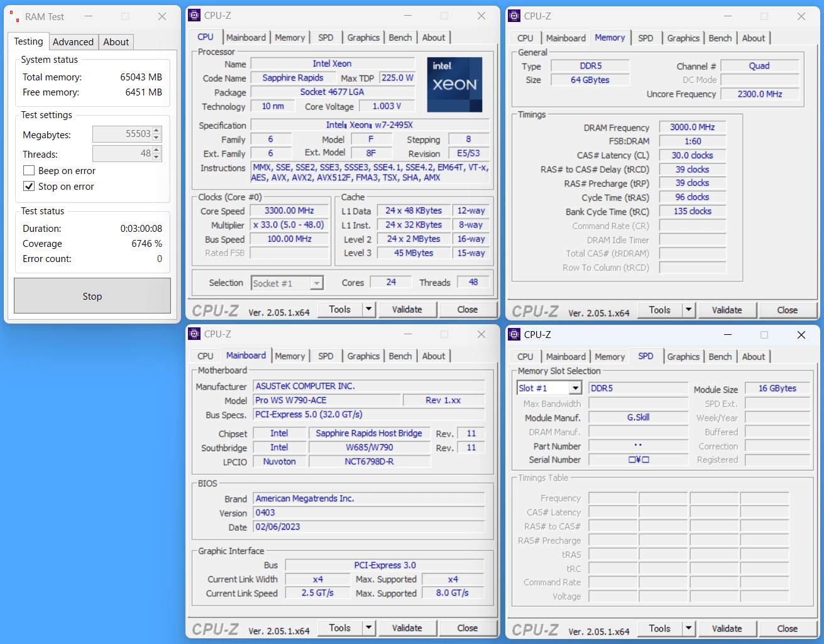Open the Bench tab in the top-left CPU-Z window

pos(400,38)
